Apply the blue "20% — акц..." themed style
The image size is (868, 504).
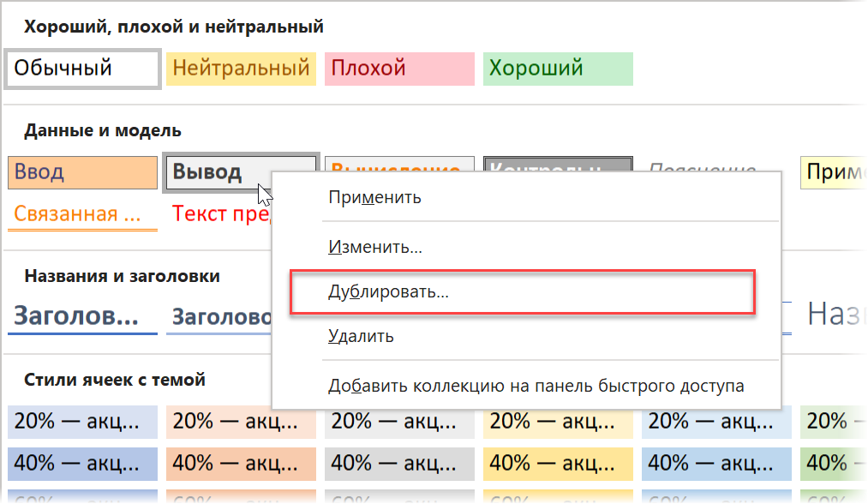click(80, 422)
